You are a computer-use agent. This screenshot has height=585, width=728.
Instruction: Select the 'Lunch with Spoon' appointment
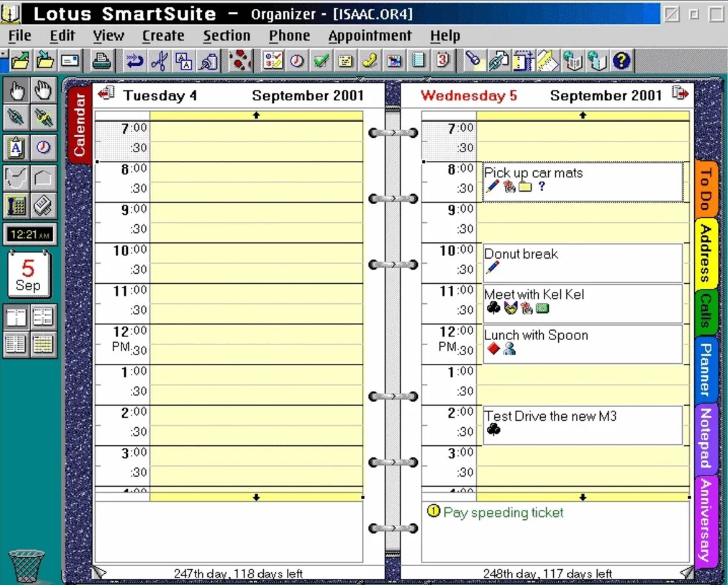click(583, 344)
